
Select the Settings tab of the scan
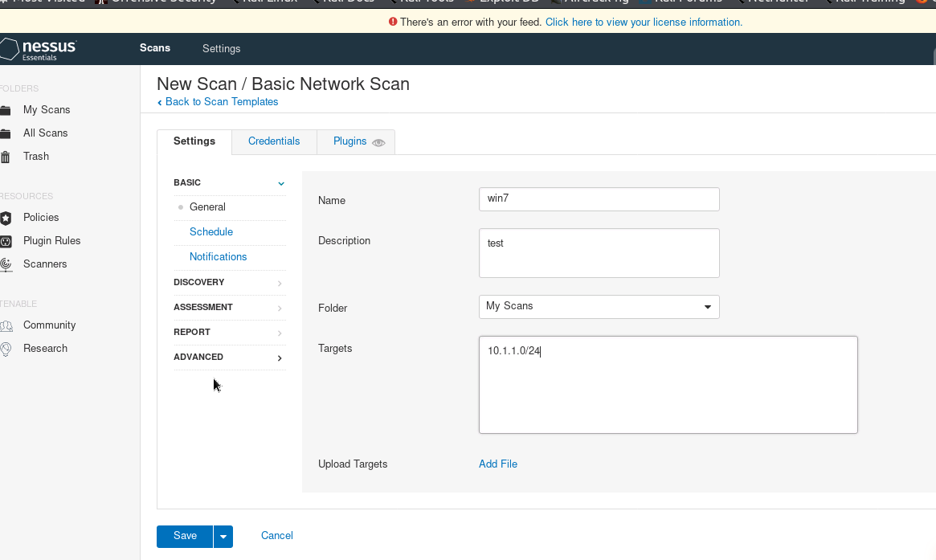[x=194, y=141]
